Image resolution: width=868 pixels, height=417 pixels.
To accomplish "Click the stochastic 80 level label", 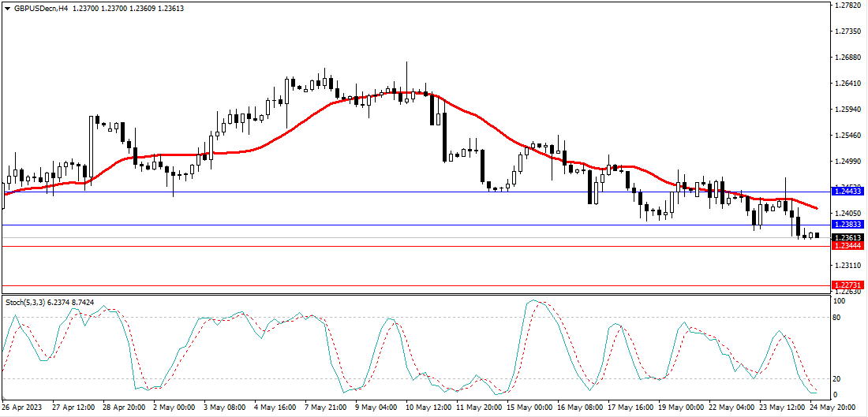I will click(x=838, y=318).
